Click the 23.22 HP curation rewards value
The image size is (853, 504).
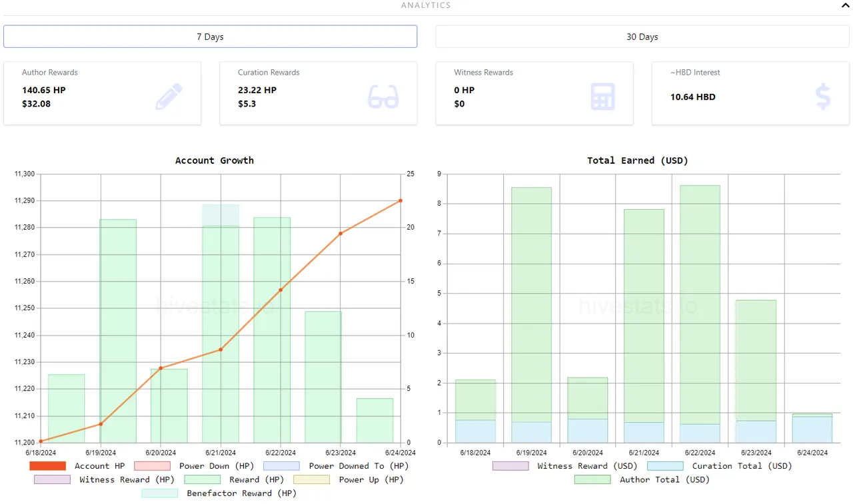click(x=257, y=90)
